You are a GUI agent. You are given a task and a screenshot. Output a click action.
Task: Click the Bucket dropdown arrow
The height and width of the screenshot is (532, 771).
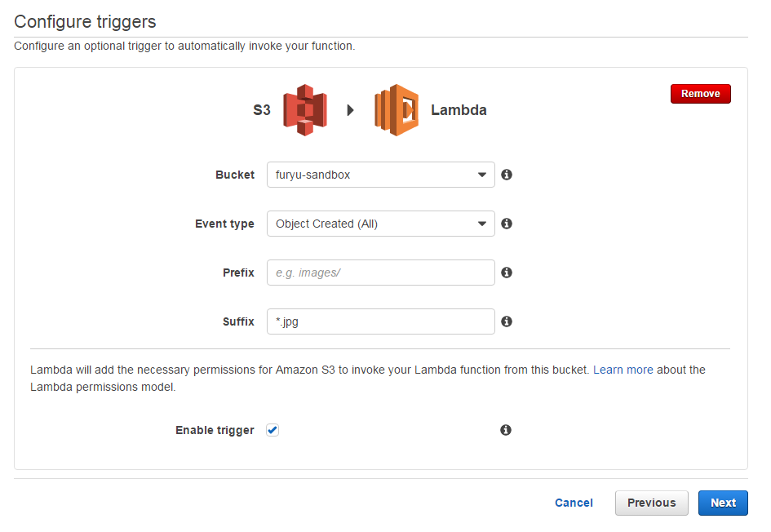[x=482, y=175]
